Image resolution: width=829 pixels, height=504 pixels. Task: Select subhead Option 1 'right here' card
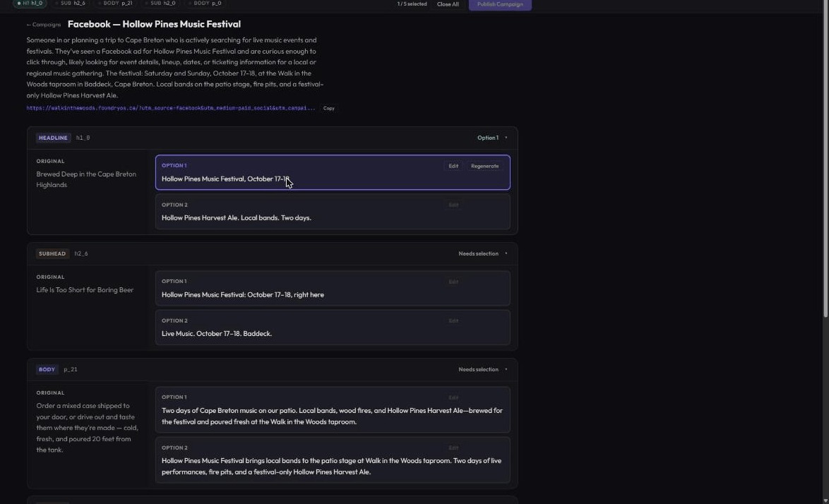pyautogui.click(x=333, y=289)
